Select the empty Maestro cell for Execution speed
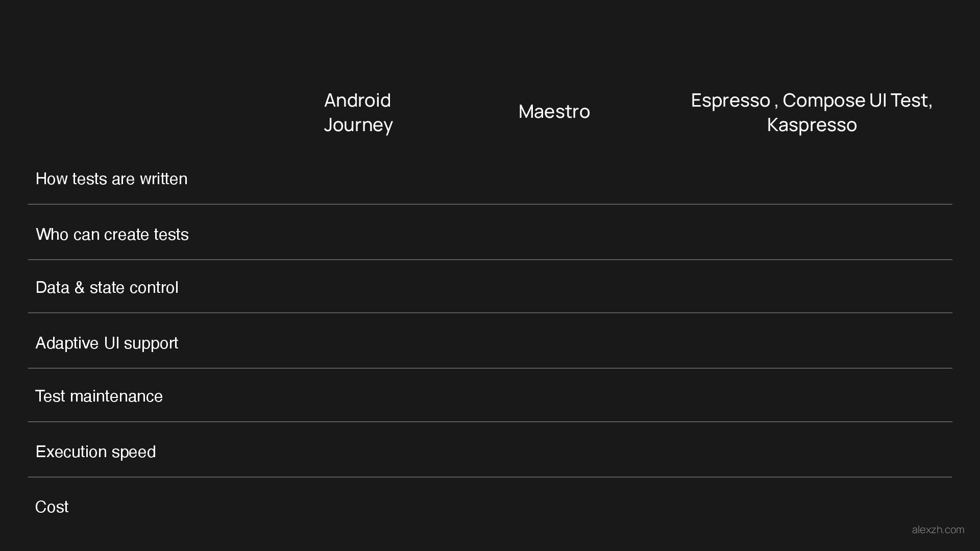The height and width of the screenshot is (551, 980). (554, 450)
